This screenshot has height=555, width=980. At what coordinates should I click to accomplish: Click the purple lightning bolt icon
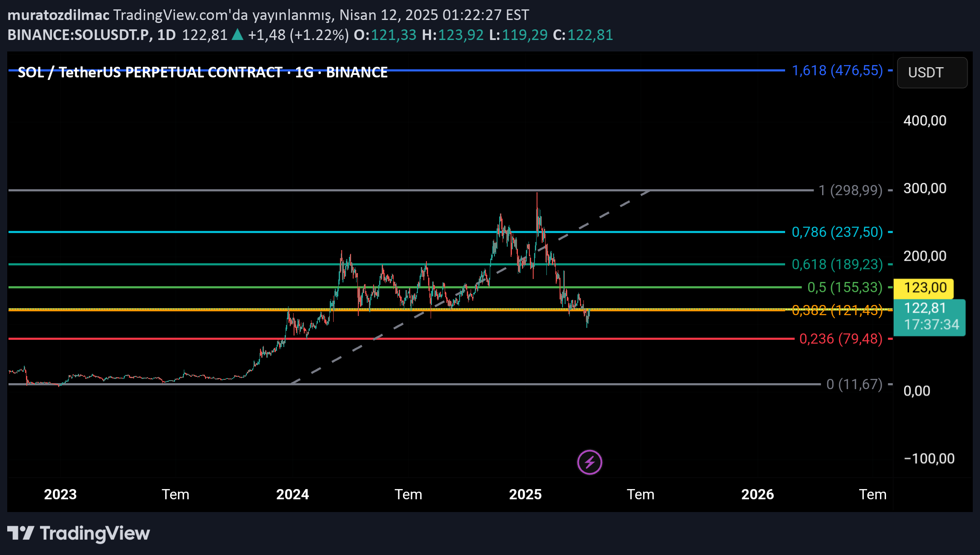pyautogui.click(x=589, y=462)
